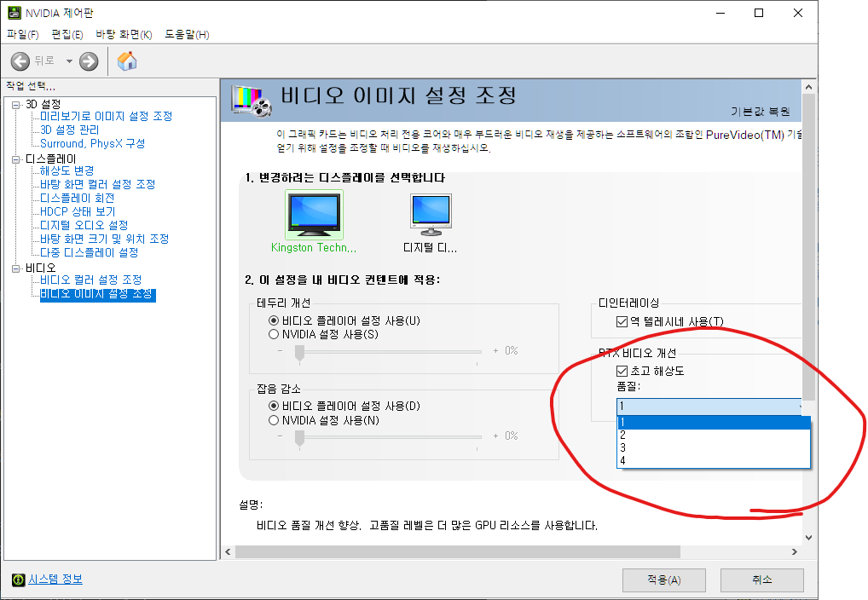Open the 도움말(H) menu
This screenshot has height=600, width=868.
187,34
